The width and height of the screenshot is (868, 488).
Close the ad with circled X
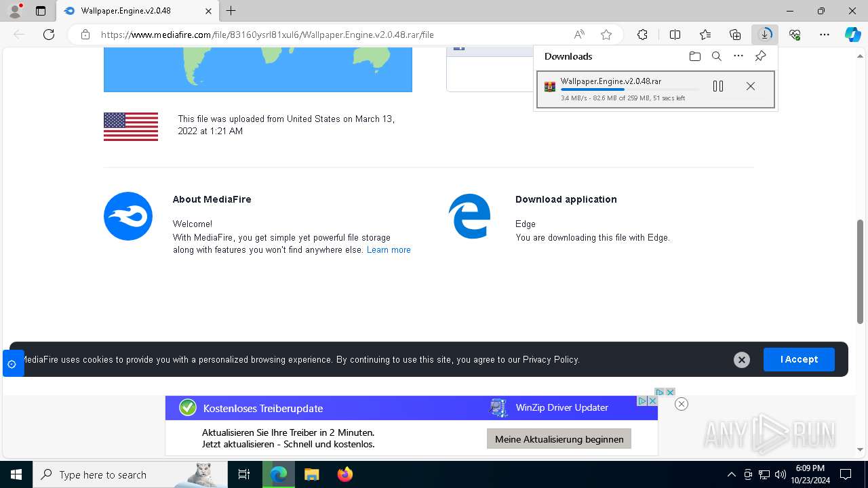682,404
